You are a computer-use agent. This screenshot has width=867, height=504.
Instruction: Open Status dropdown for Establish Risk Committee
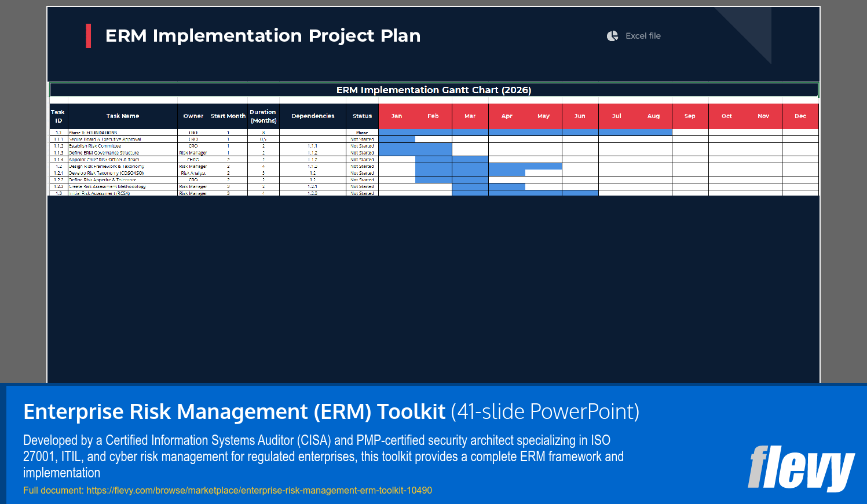(x=363, y=146)
